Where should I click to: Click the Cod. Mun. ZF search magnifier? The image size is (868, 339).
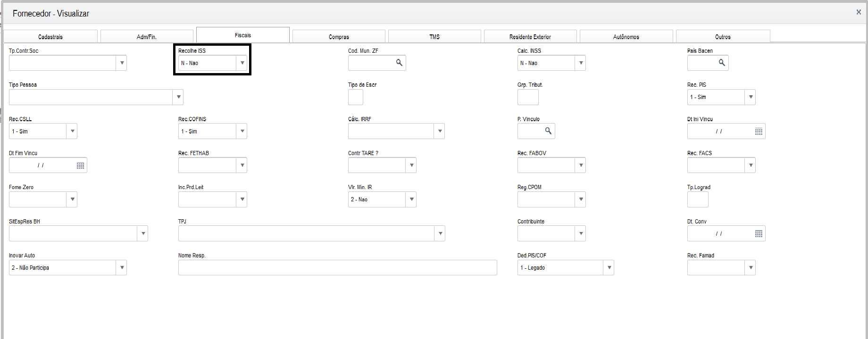pos(399,63)
